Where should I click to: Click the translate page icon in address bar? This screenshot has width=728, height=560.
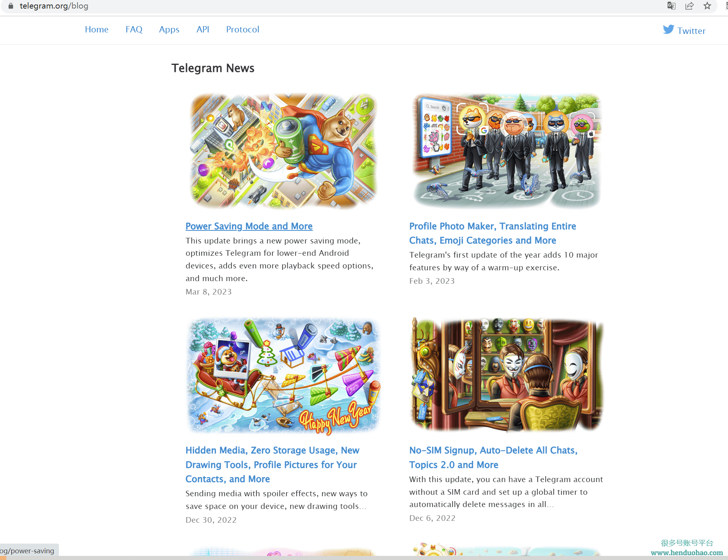pyautogui.click(x=671, y=6)
